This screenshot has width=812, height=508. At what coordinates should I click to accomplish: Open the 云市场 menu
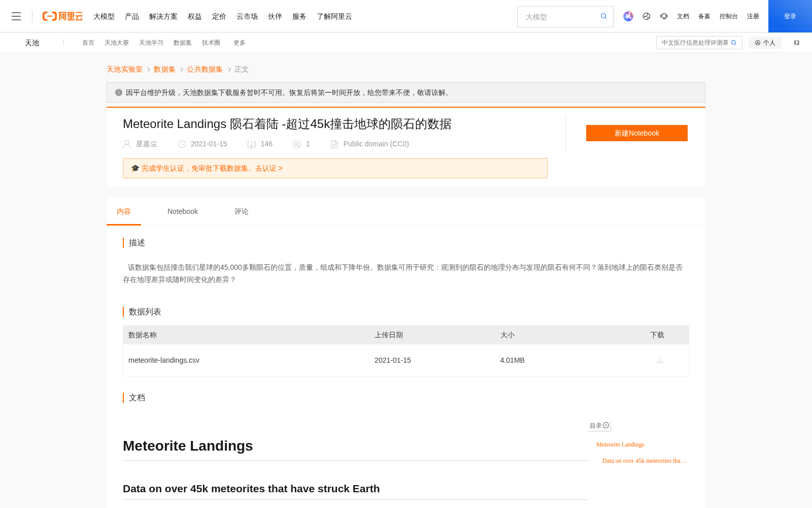pos(247,16)
